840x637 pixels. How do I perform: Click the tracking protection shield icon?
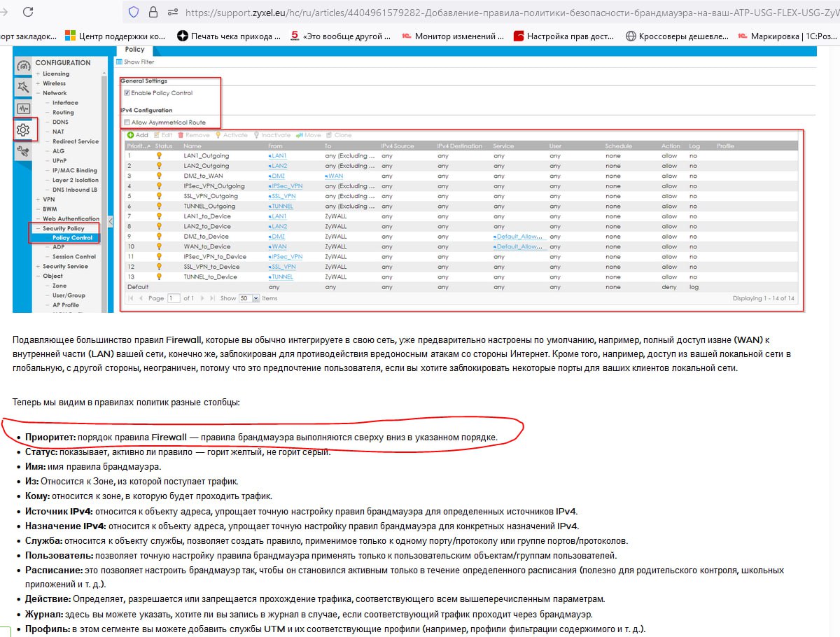pyautogui.click(x=134, y=12)
